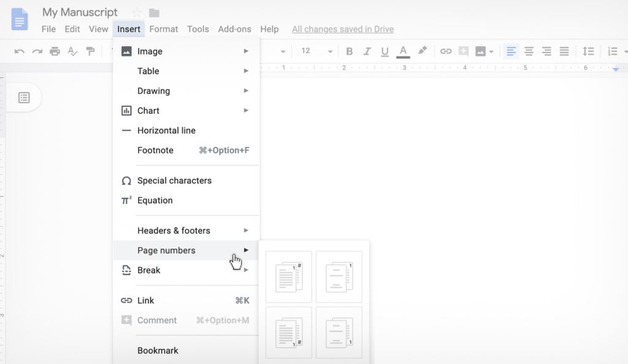Click the Underline toolbar icon
Screen dimensions: 628x364
[385, 51]
